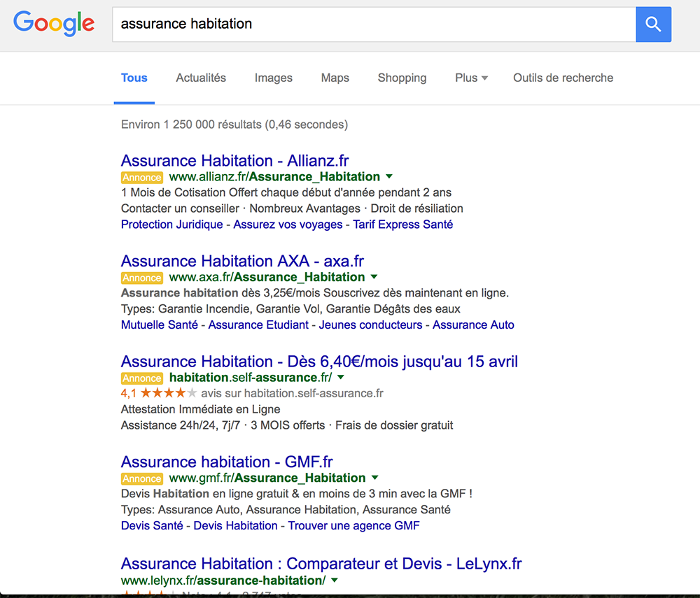Screen dimensions: 700x598
Task: Go to the Shopping tab
Action: pos(402,78)
